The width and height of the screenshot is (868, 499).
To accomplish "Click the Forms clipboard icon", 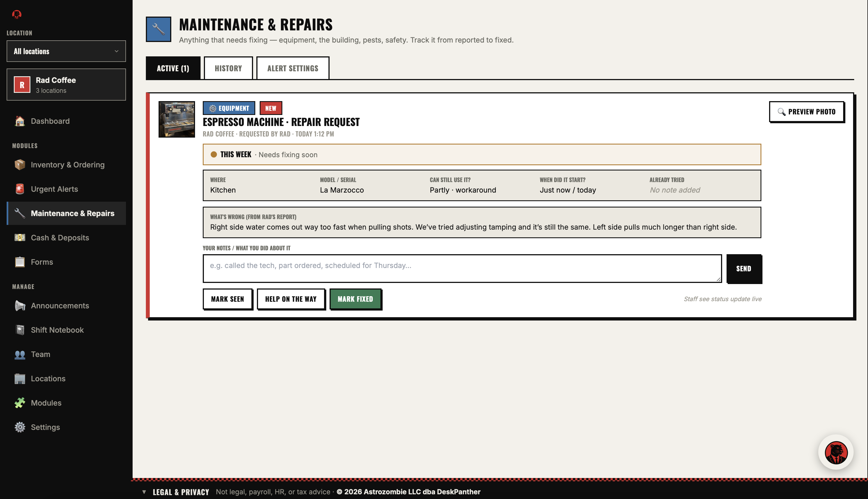I will 20,262.
